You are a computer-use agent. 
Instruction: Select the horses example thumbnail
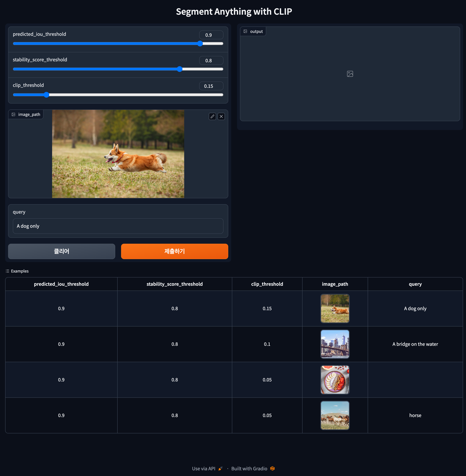pos(335,415)
